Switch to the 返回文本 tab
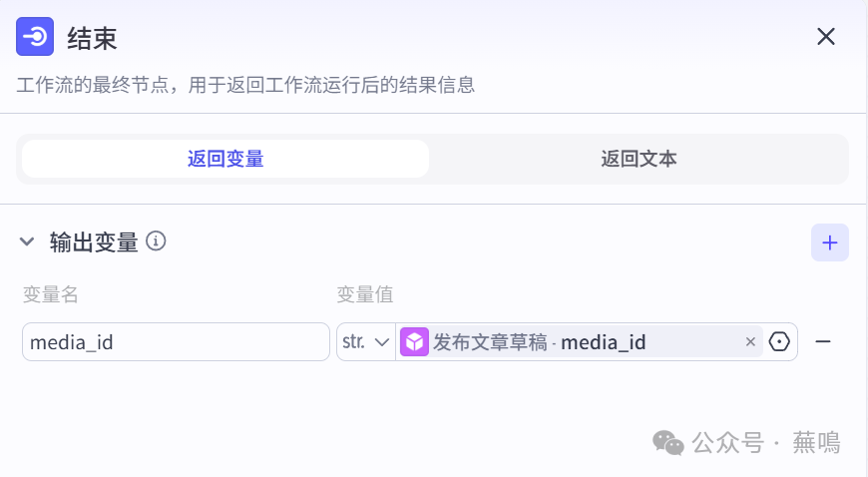Viewport: 868px width, 477px height. (x=639, y=159)
